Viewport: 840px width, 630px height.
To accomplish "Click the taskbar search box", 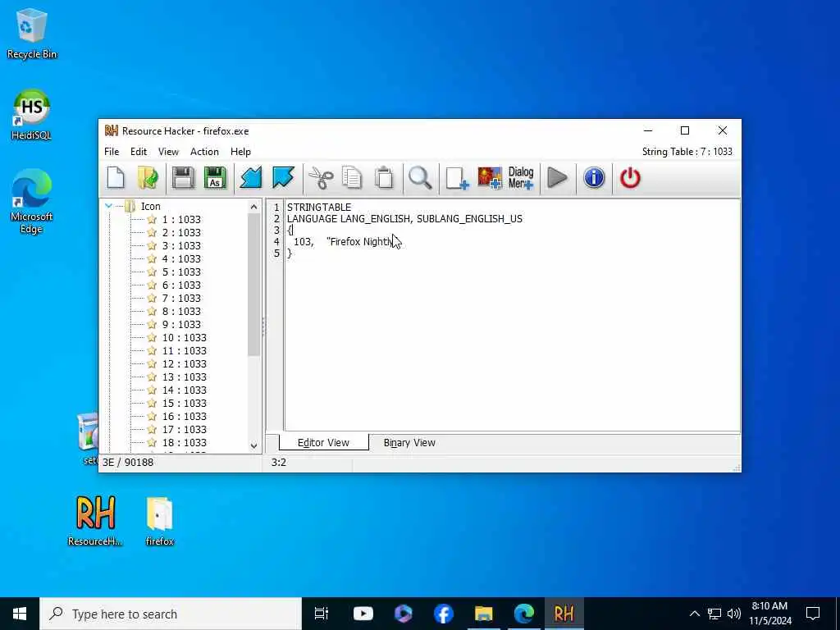I will click(171, 614).
